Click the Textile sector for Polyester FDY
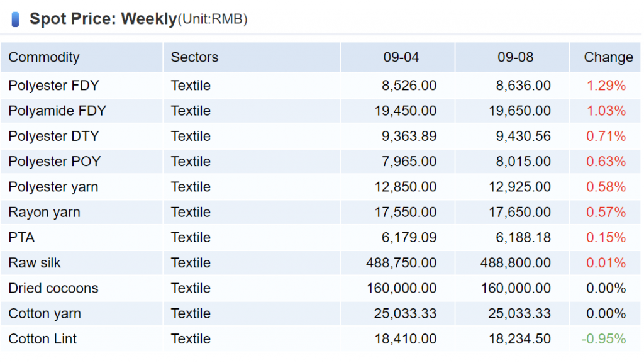The height and width of the screenshot is (363, 644). coord(191,86)
